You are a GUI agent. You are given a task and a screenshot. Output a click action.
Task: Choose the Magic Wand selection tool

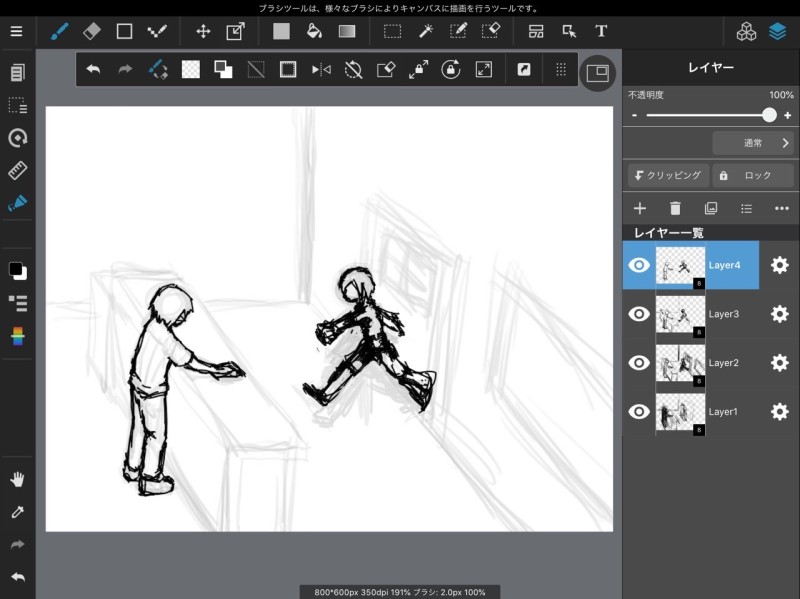coord(425,31)
